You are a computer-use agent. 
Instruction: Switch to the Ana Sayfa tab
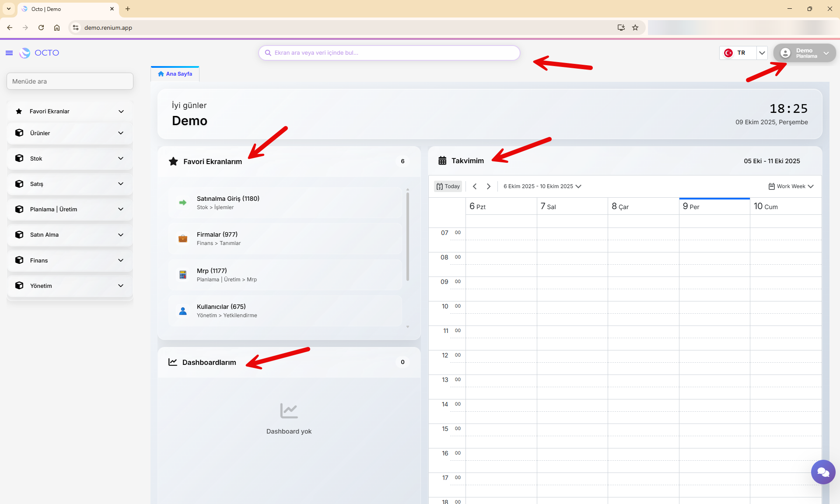point(175,74)
